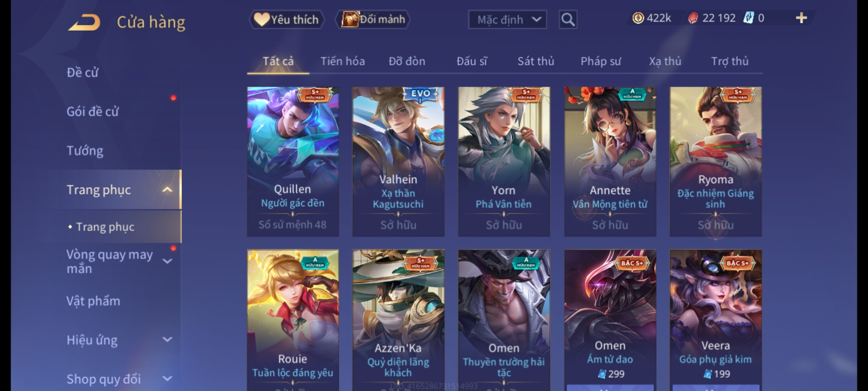Open the Mặc định sort dropdown
Image resolution: width=868 pixels, height=391 pixels.
[x=507, y=20]
